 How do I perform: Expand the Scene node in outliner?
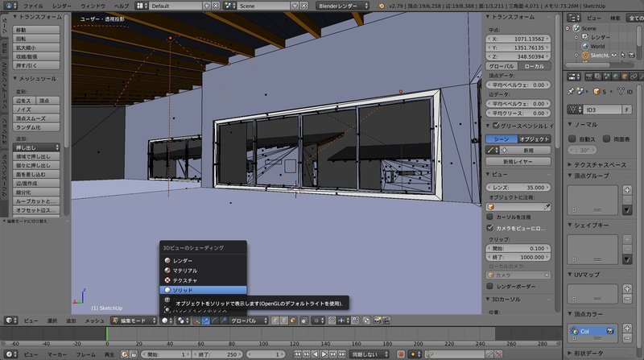point(568,28)
